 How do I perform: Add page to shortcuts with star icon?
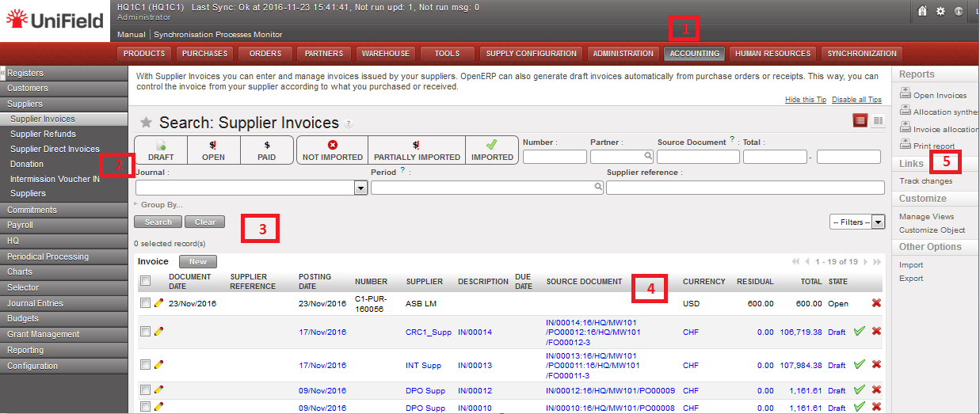(146, 123)
